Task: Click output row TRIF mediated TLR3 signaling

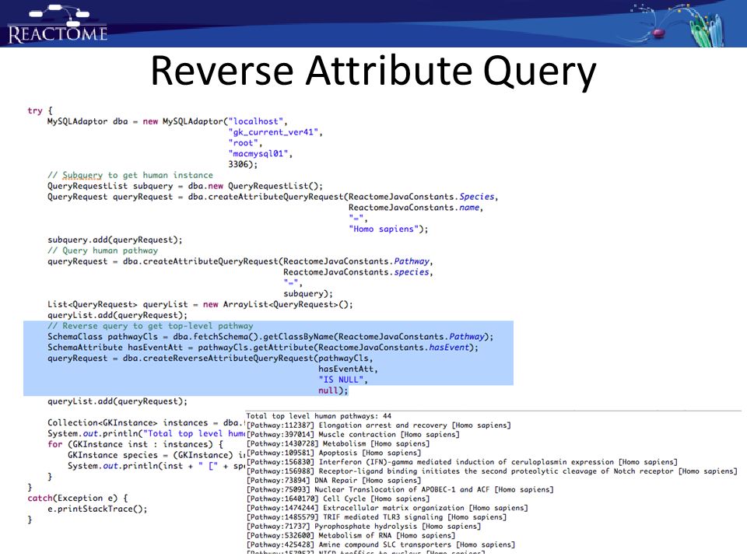Action: coord(377,517)
